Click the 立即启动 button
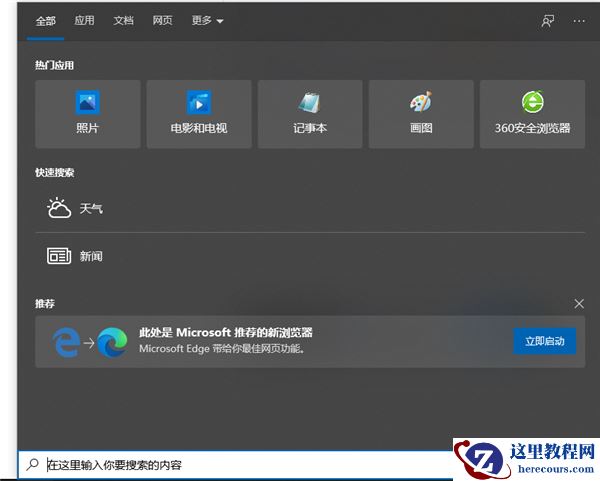The height and width of the screenshot is (481, 600). [545, 341]
